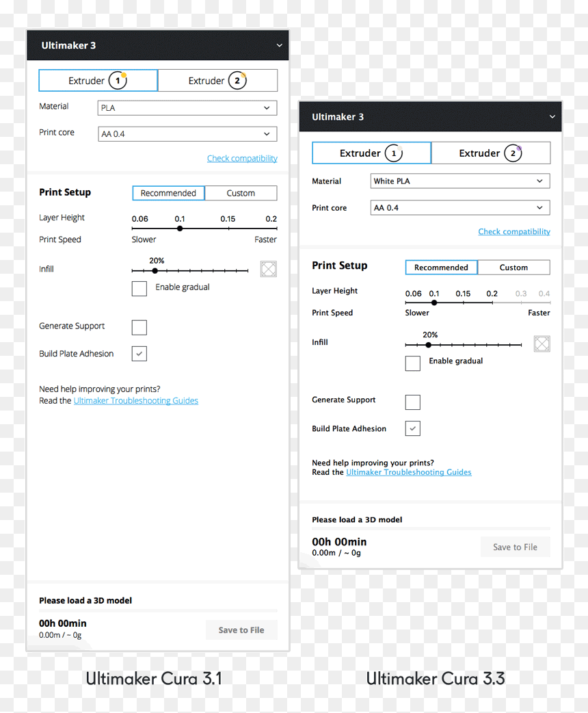
Task: Click Save to File button in Cura 3.1
Action: pyautogui.click(x=241, y=630)
